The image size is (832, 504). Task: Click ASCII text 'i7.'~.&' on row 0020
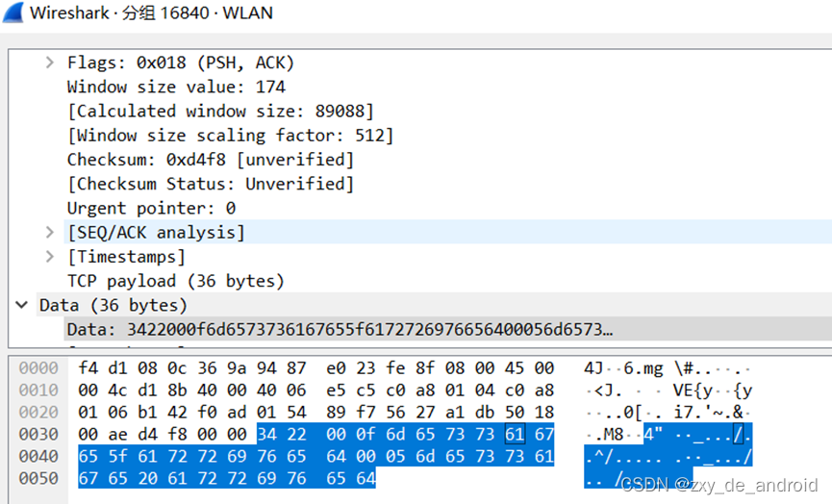tap(709, 413)
